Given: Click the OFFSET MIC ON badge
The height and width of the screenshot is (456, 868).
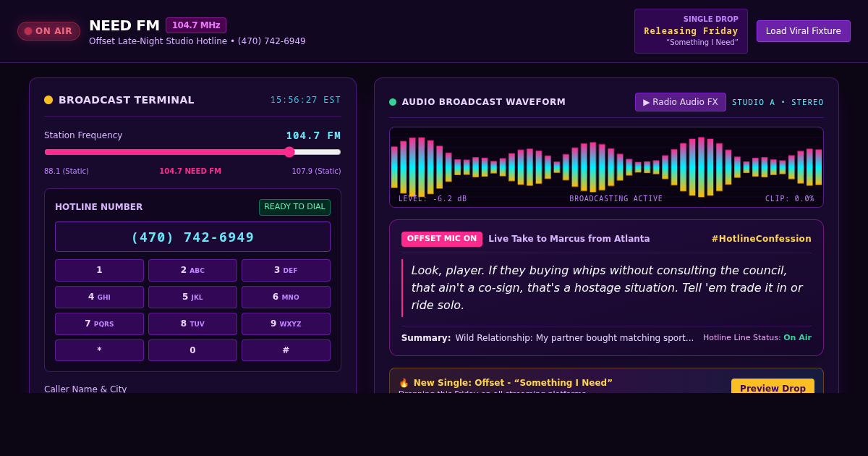Looking at the screenshot, I should pyautogui.click(x=442, y=239).
